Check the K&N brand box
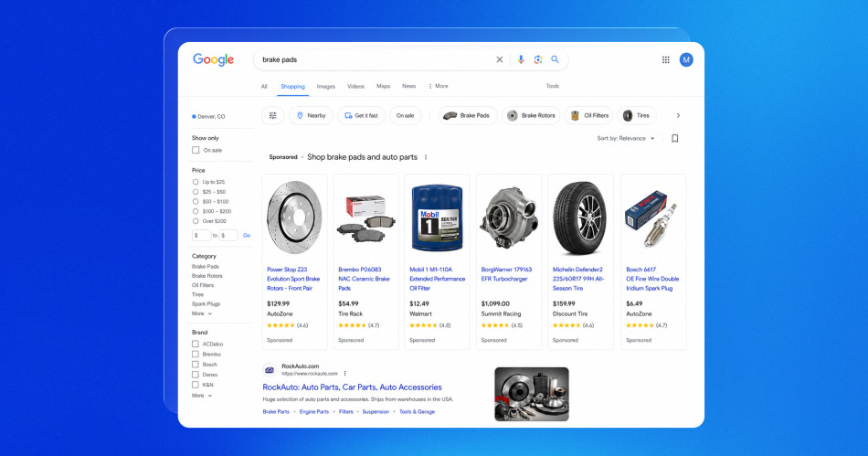Image resolution: width=868 pixels, height=456 pixels. [x=195, y=385]
